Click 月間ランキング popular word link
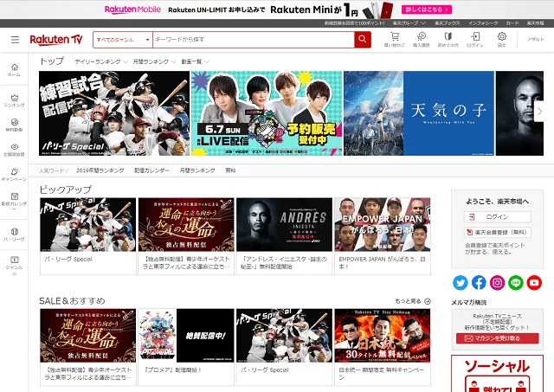The width and height of the screenshot is (554, 392). click(197, 170)
